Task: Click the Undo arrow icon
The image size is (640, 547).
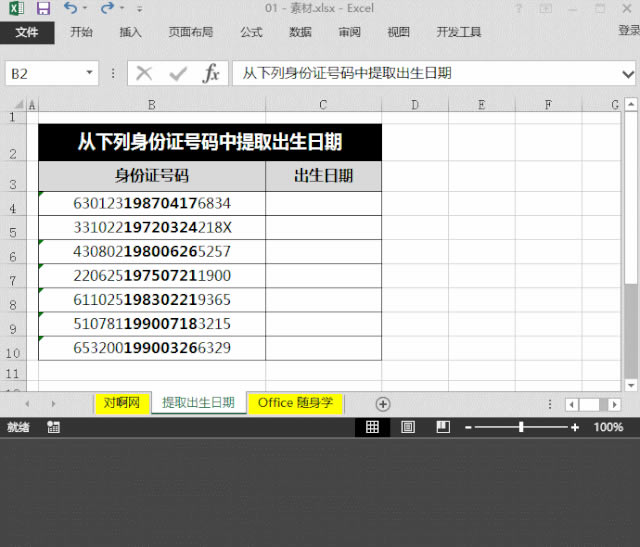Action: [69, 8]
